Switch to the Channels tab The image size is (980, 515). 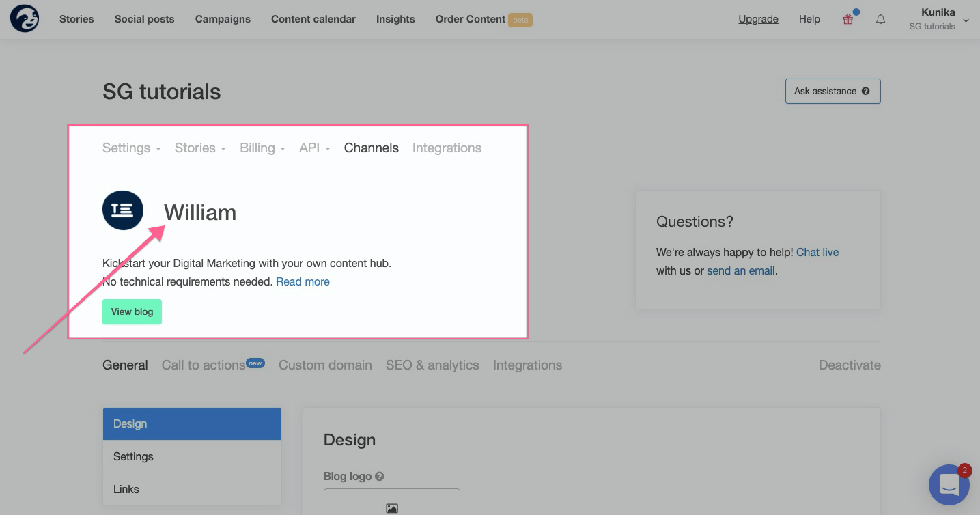[x=372, y=148]
